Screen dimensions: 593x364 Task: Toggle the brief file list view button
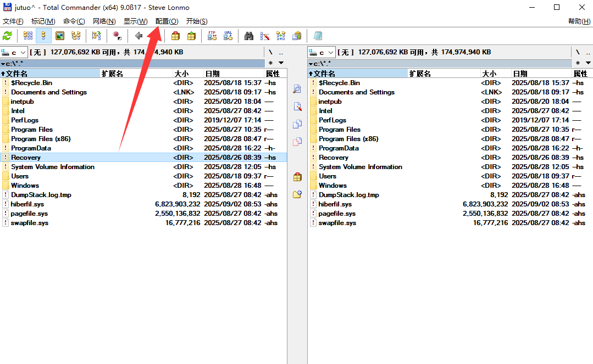pyautogui.click(x=28, y=36)
